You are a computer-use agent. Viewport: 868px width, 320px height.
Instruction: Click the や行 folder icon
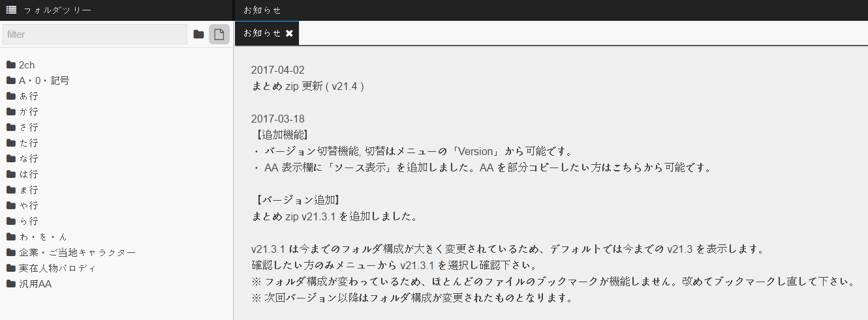(x=11, y=205)
